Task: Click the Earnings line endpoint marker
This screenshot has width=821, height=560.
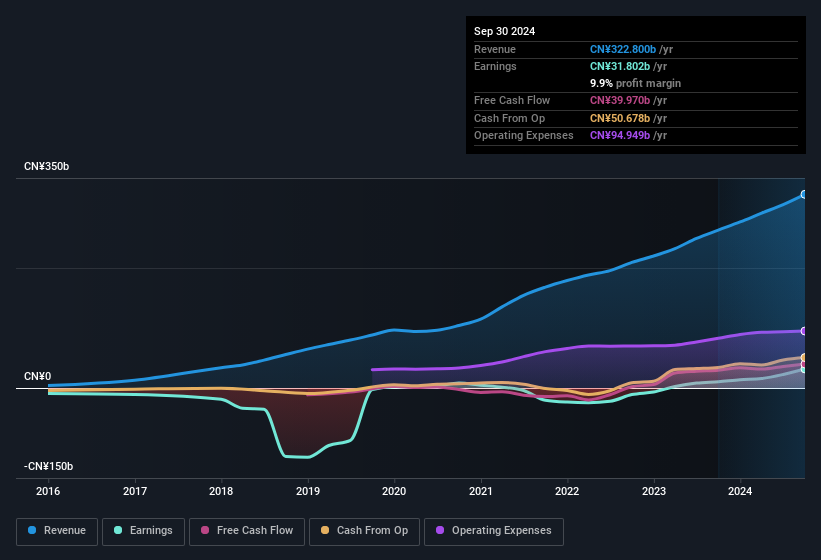Action: [x=804, y=369]
